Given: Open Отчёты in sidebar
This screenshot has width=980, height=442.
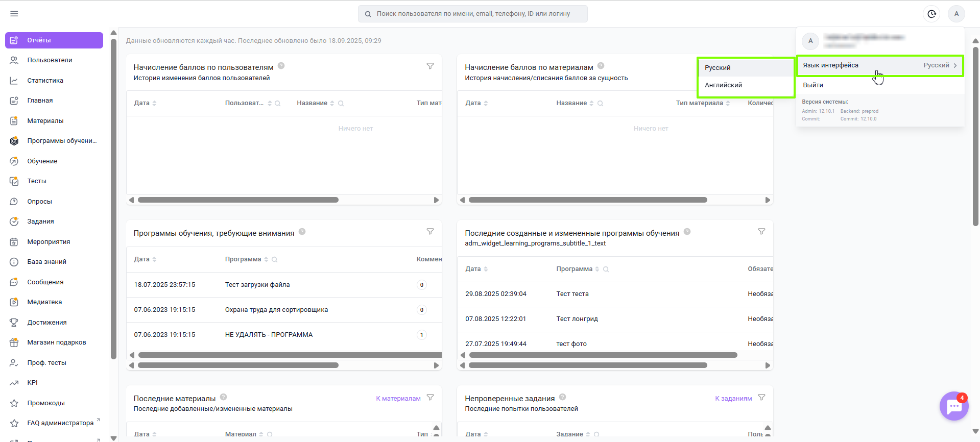Looking at the screenshot, I should tap(54, 40).
